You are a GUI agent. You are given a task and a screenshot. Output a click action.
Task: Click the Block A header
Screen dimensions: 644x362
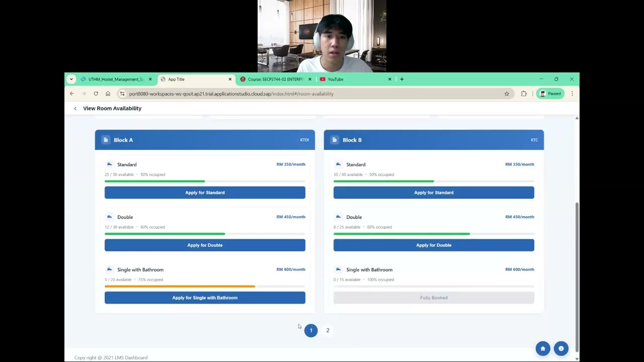click(x=205, y=140)
